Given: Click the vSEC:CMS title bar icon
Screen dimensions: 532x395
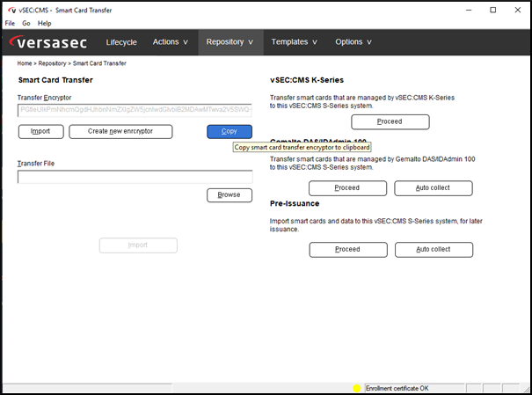Looking at the screenshot, I should point(12,11).
